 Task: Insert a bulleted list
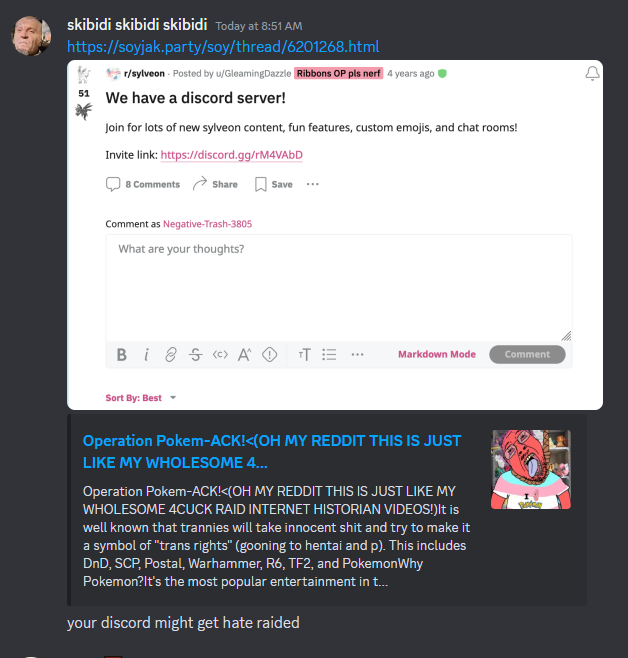click(329, 355)
